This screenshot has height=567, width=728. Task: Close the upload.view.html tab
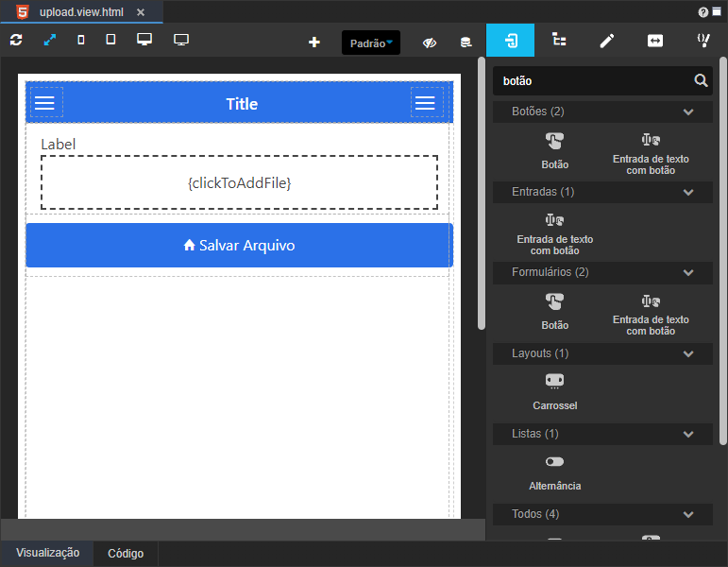(x=141, y=12)
